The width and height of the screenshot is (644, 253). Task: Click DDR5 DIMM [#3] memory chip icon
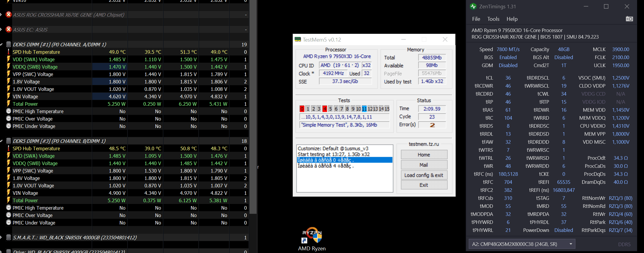pyautogui.click(x=9, y=141)
